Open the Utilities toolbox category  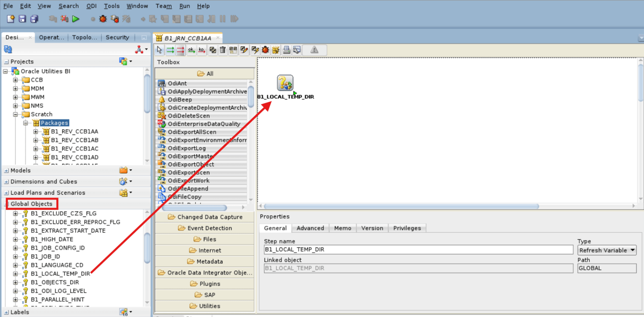tap(205, 306)
